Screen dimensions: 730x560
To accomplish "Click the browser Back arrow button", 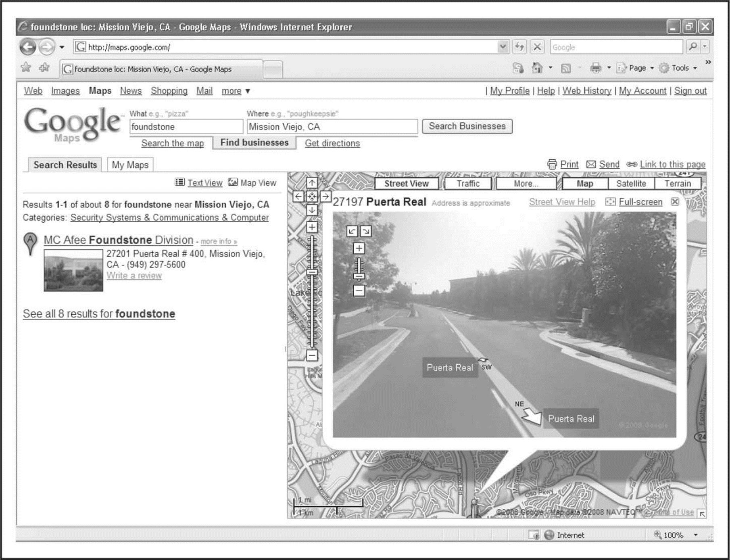I will tap(27, 47).
